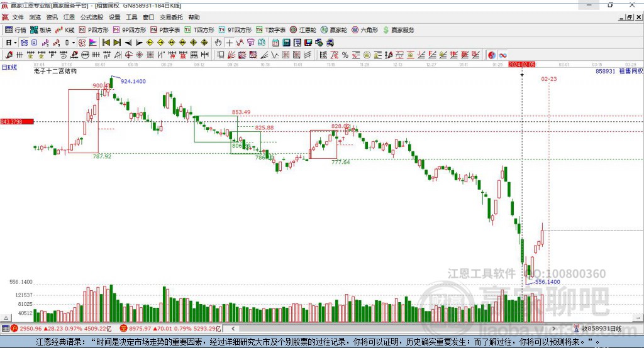The width and height of the screenshot is (644, 348).
Task: Open the 帮助 menu
Action: tap(194, 17)
